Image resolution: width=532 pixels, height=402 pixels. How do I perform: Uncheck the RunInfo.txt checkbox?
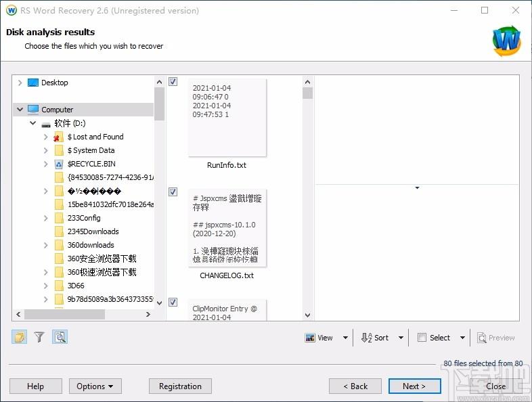pos(173,81)
